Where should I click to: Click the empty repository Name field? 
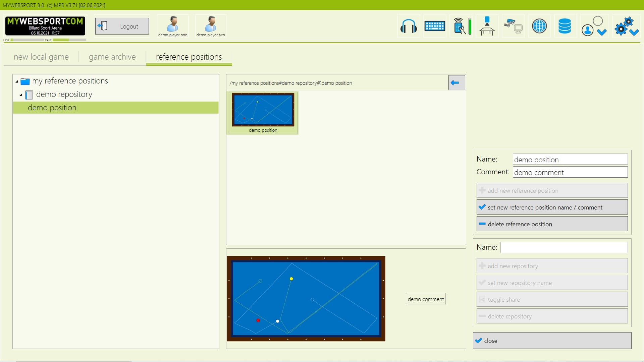coord(564,247)
